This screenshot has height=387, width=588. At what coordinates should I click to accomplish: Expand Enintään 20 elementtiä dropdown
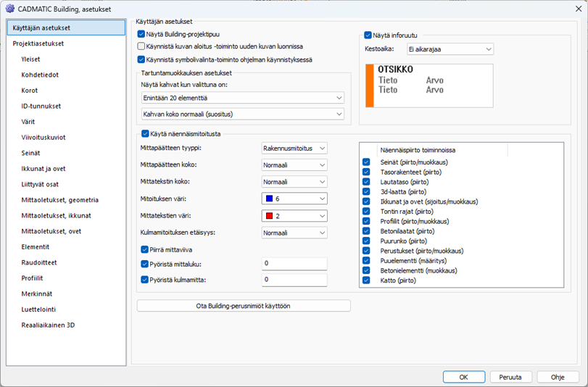242,98
